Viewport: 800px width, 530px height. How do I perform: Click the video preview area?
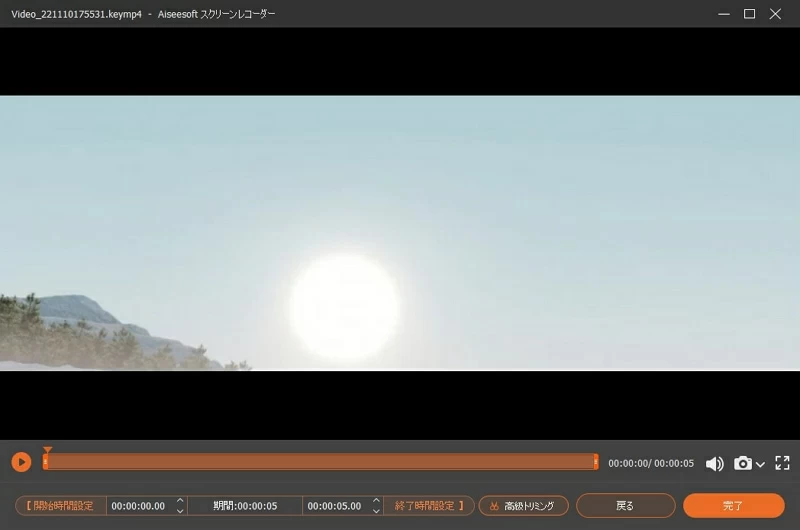click(x=400, y=233)
